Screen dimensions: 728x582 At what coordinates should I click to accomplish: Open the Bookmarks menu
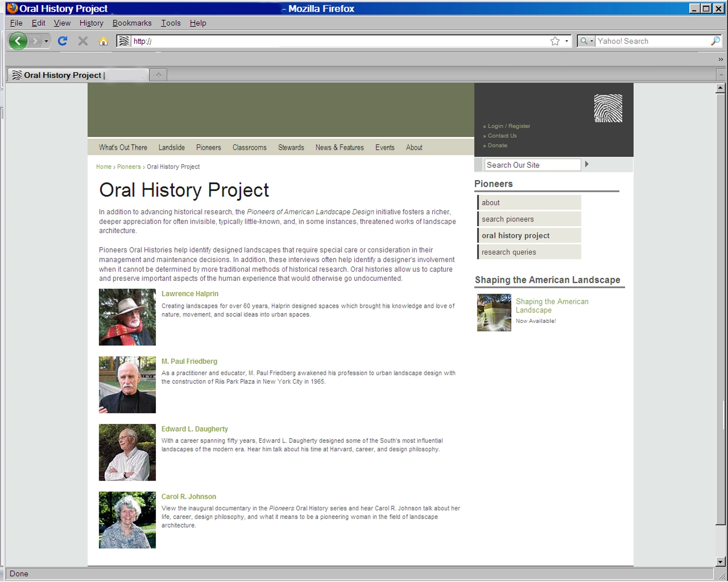[x=132, y=23]
